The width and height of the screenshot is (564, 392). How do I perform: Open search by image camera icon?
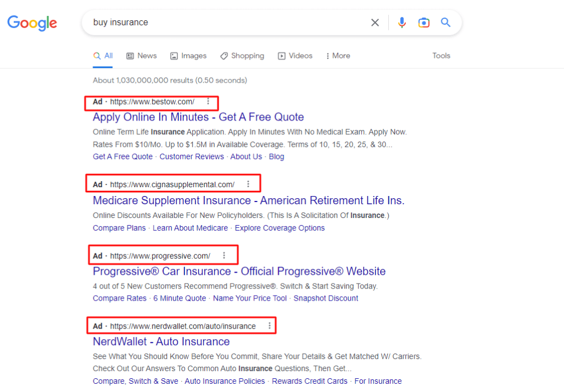pos(424,23)
